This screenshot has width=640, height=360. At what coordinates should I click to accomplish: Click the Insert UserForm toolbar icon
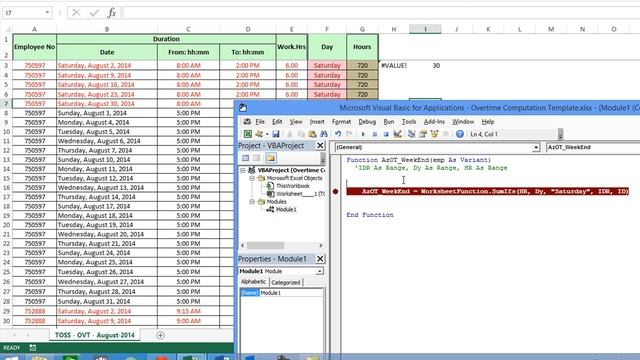pyautogui.click(x=259, y=134)
